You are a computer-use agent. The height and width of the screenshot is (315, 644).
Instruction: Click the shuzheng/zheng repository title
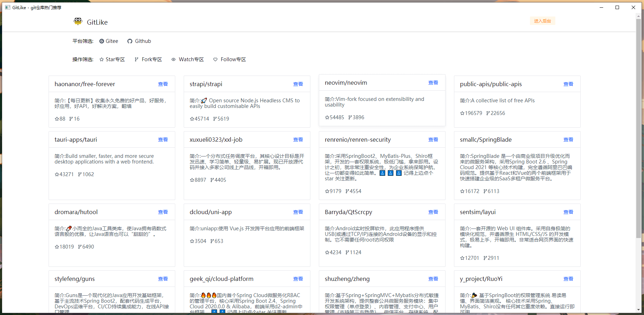point(347,279)
